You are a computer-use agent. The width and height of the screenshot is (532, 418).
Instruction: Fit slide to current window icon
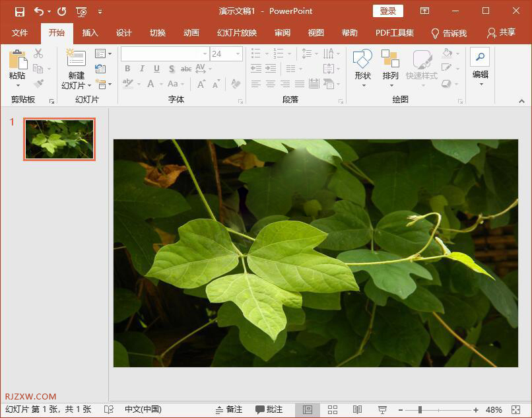[516, 409]
